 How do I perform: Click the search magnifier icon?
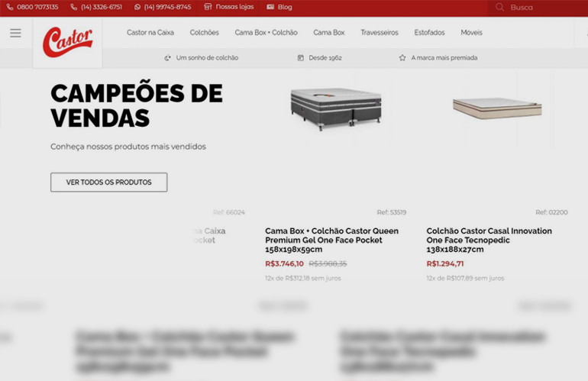pos(499,7)
